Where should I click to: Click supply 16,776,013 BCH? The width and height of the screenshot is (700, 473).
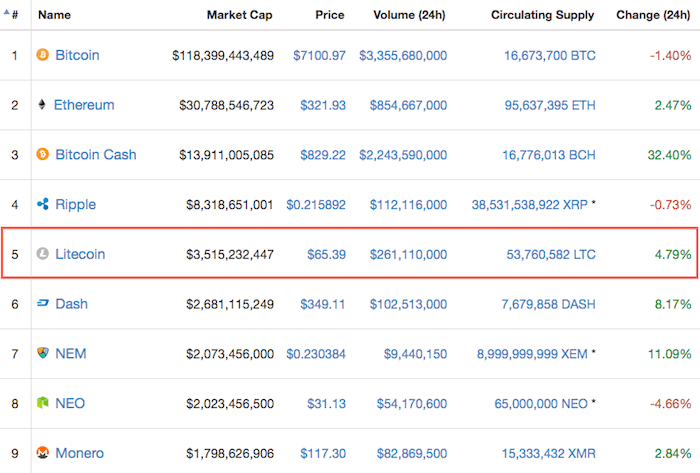click(x=549, y=155)
